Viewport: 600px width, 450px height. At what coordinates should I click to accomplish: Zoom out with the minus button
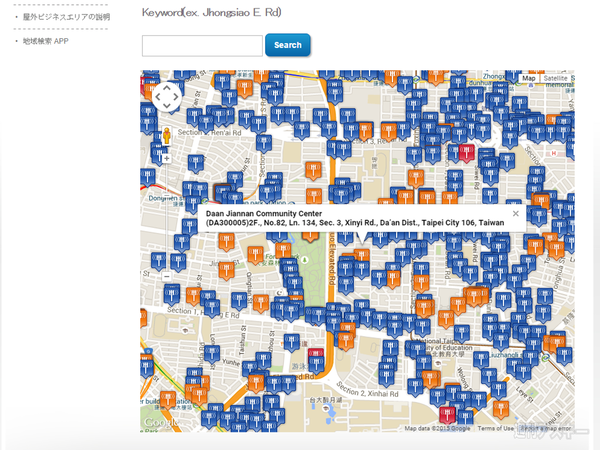pyautogui.click(x=166, y=276)
